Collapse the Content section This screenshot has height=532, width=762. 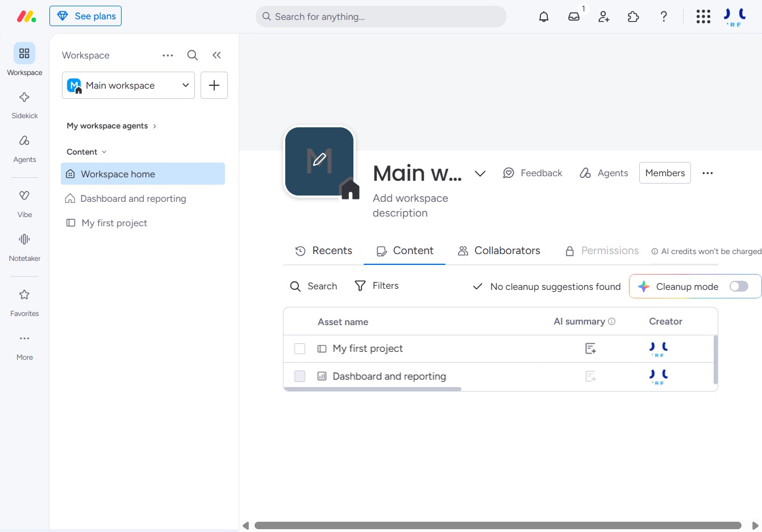(x=87, y=152)
